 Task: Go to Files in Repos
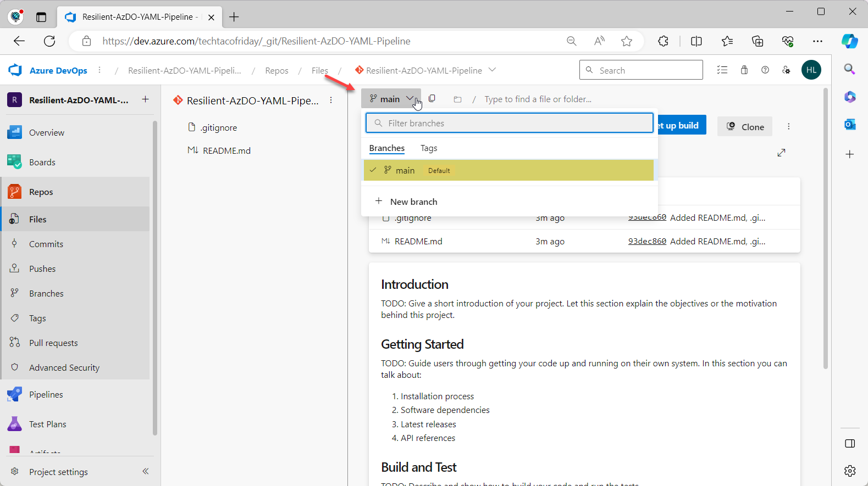pos(75,219)
